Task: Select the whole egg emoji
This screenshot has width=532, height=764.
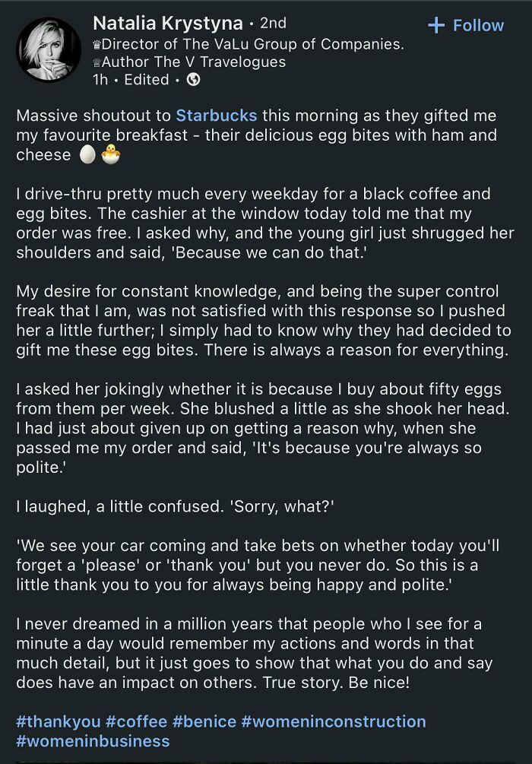Action: (x=86, y=154)
